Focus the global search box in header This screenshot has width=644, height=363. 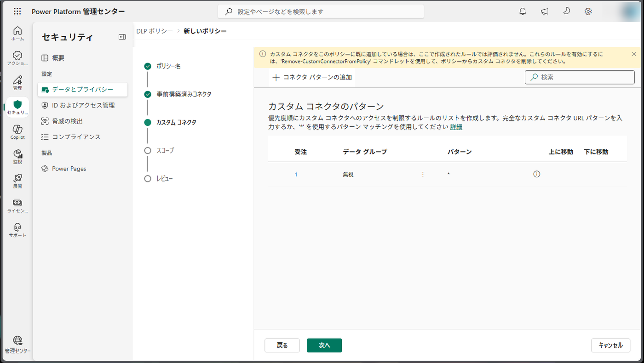coord(321,11)
